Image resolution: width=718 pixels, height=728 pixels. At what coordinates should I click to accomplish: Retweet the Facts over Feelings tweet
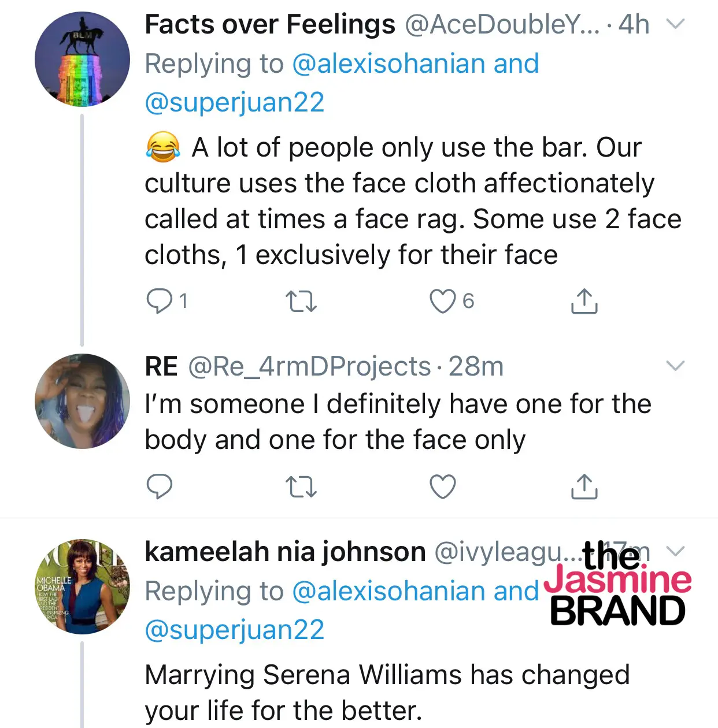coord(301,301)
